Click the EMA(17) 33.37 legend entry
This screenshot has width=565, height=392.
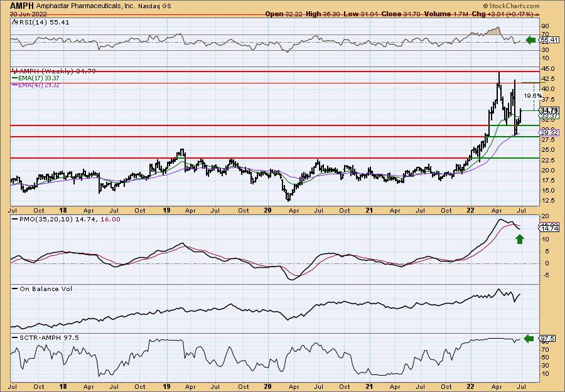click(x=36, y=78)
